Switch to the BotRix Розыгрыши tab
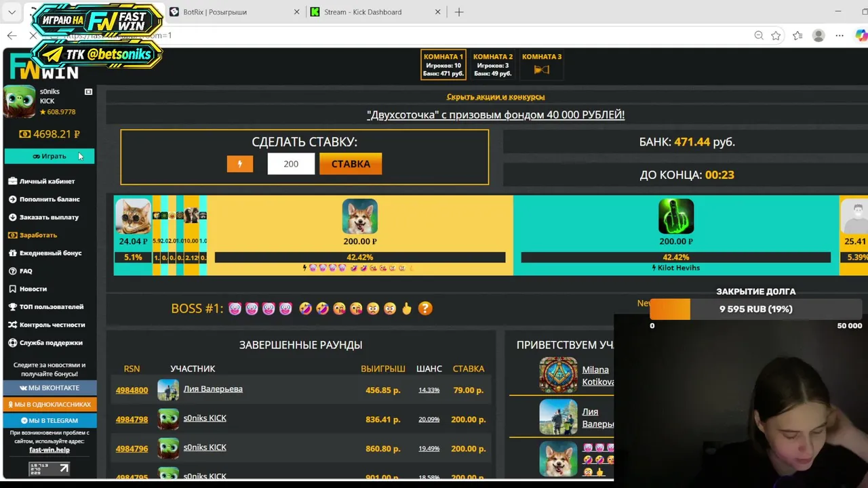Screen dimensions: 868x488 235,12
